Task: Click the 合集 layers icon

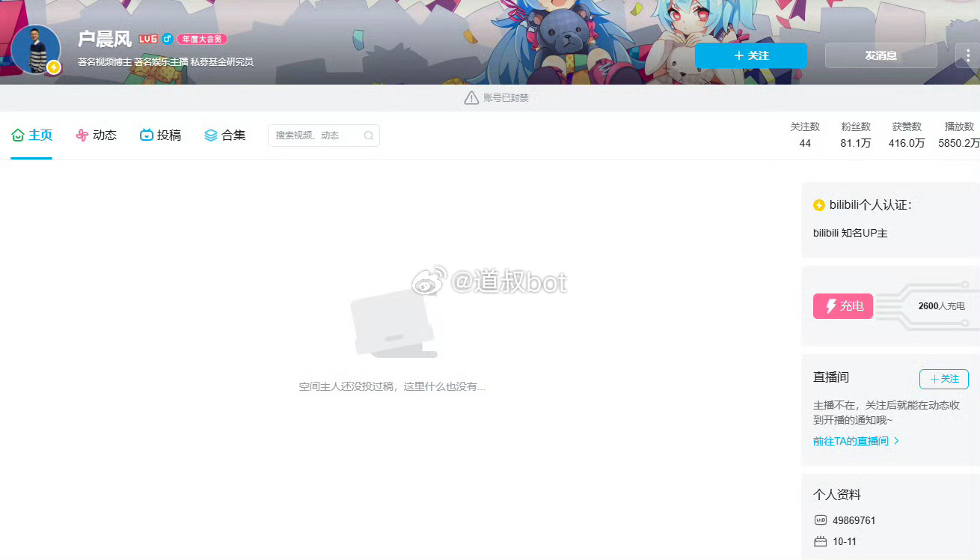Action: point(211,136)
